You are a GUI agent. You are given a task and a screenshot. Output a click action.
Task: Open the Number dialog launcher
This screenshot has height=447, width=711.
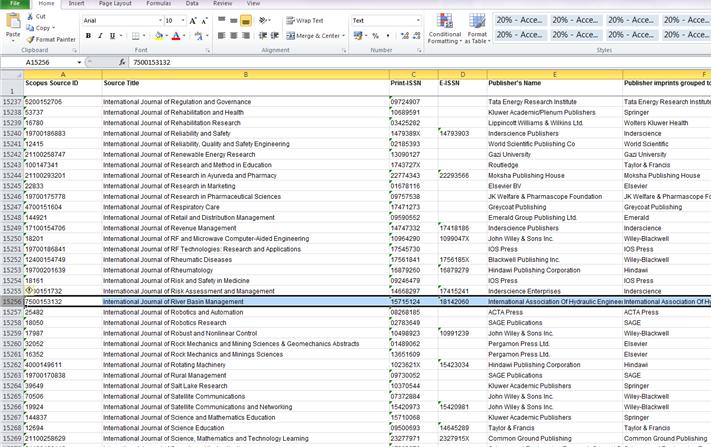tap(419, 50)
